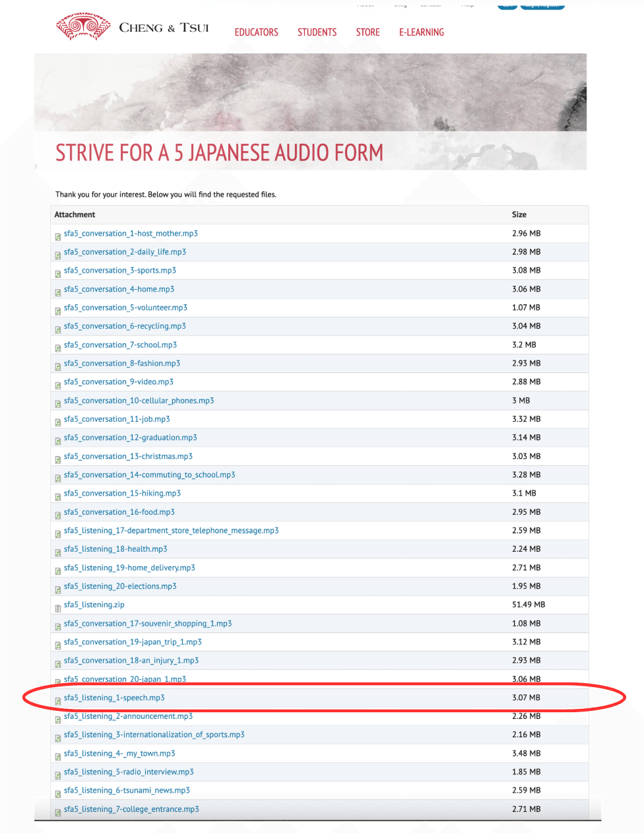Click the file icon beside sfa5_listening_20-elections.mp3

57,587
